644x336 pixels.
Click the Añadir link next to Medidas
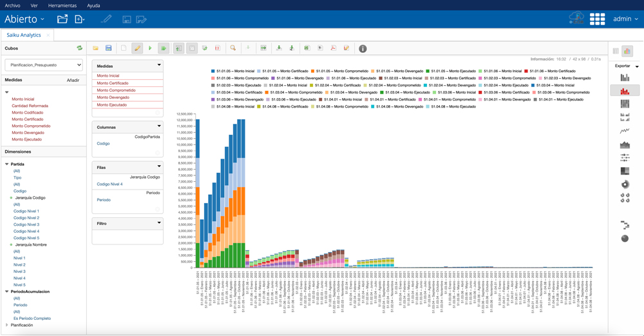click(73, 81)
